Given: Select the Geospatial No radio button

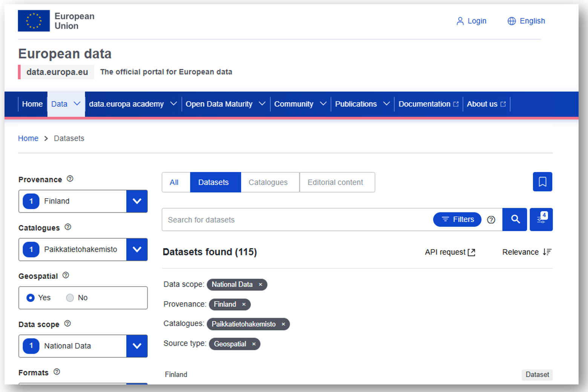Looking at the screenshot, I should pyautogui.click(x=70, y=298).
